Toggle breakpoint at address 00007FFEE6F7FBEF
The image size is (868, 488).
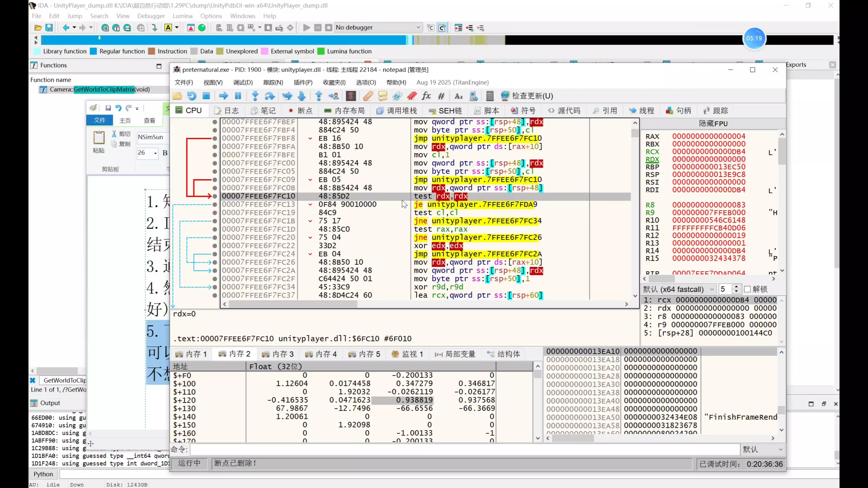click(x=215, y=122)
